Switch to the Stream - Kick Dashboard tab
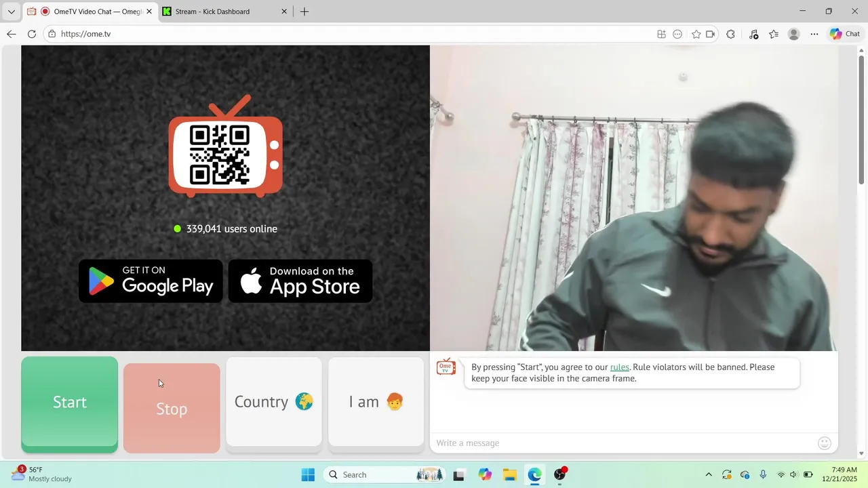This screenshot has height=488, width=868. pos(224,12)
